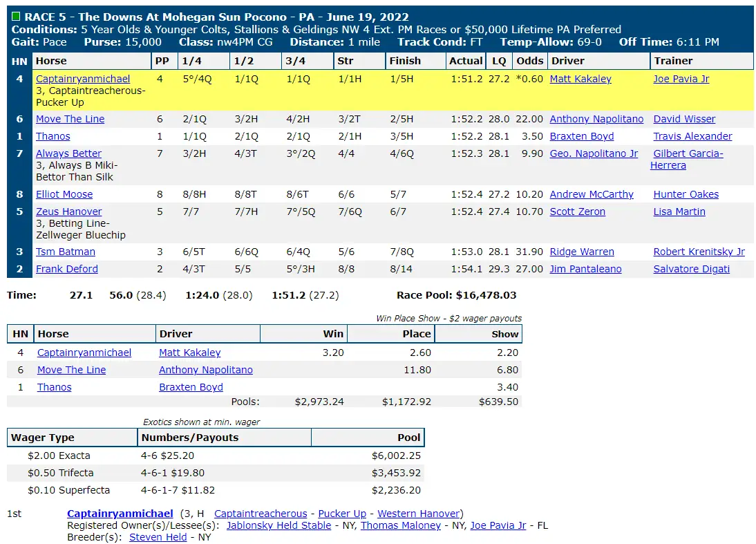Click the Win column header in payouts table
This screenshot has width=756, height=544.
point(304,334)
